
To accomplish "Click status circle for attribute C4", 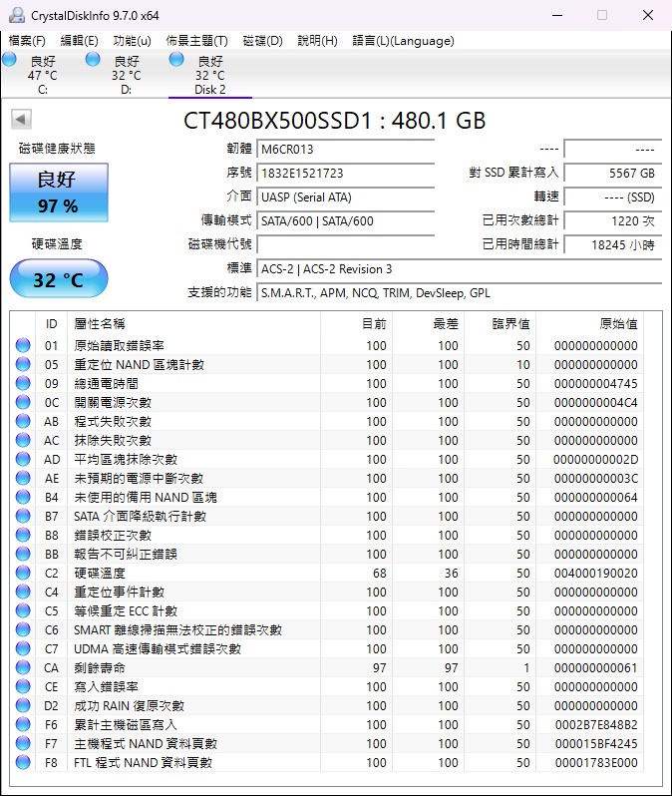I will [x=23, y=592].
